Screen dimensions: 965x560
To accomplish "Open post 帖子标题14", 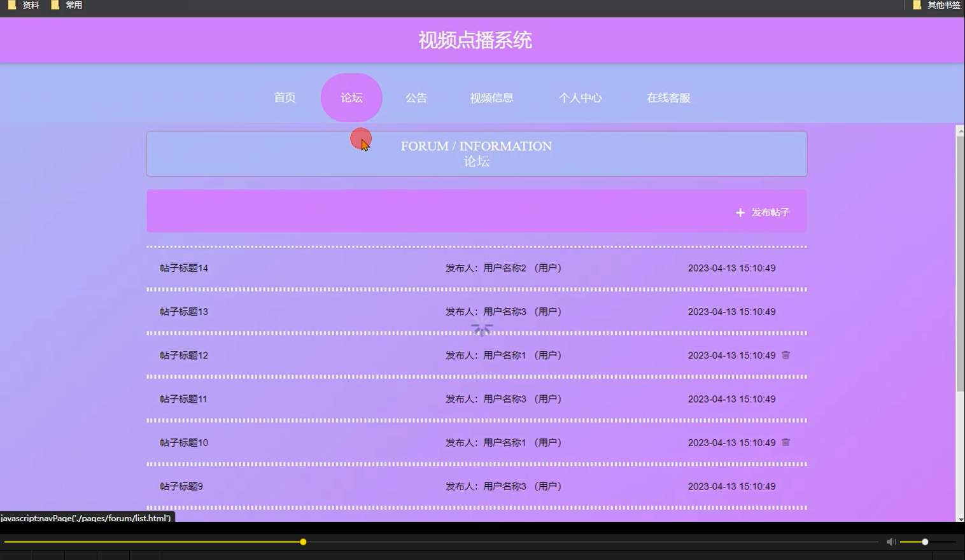I will click(183, 268).
